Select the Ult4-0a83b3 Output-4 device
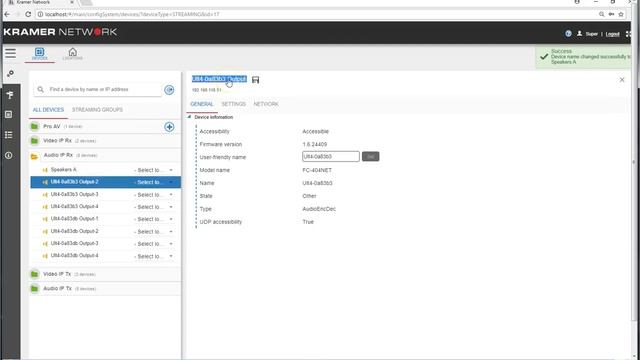Image resolution: width=640 pixels, height=360 pixels. click(x=74, y=207)
